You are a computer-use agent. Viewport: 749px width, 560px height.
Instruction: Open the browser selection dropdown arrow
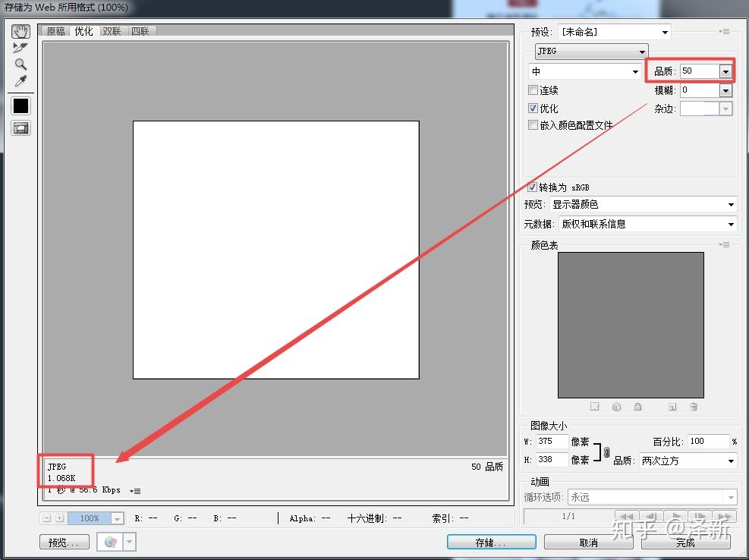130,542
